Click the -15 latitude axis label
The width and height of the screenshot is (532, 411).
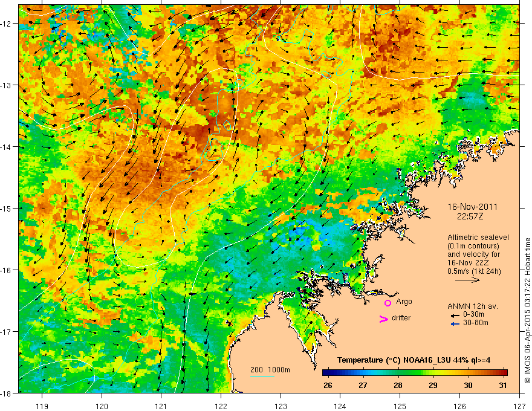click(x=7, y=209)
